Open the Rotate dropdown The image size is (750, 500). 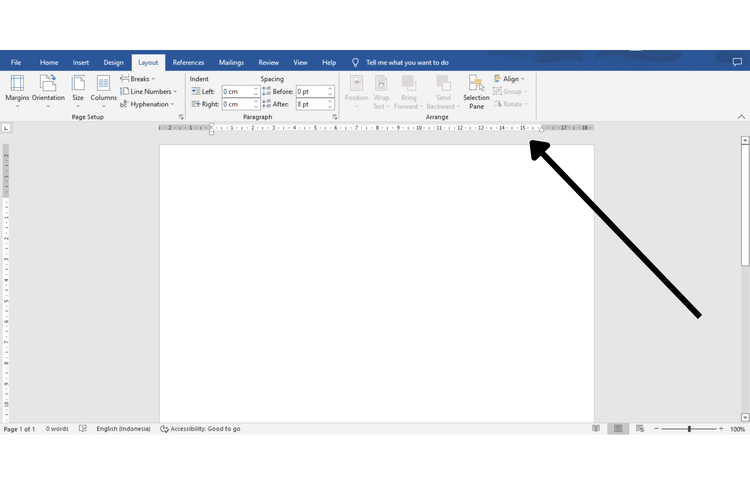coord(510,104)
